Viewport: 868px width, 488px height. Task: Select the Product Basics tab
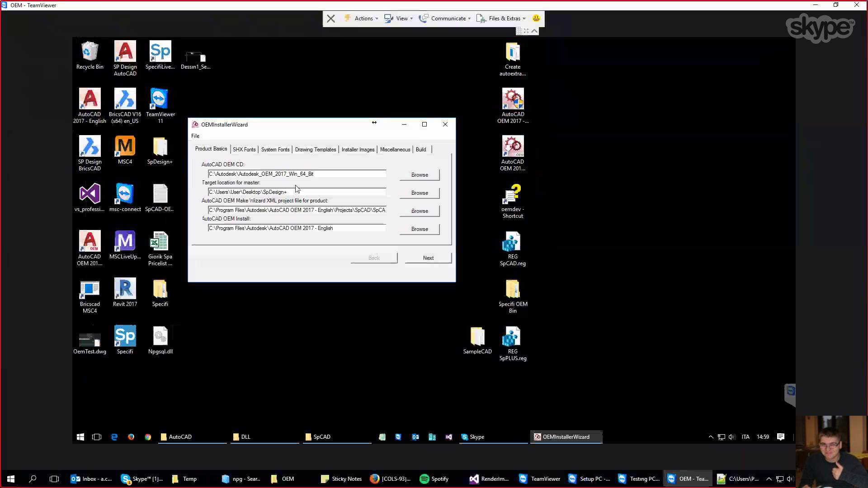[x=211, y=149]
